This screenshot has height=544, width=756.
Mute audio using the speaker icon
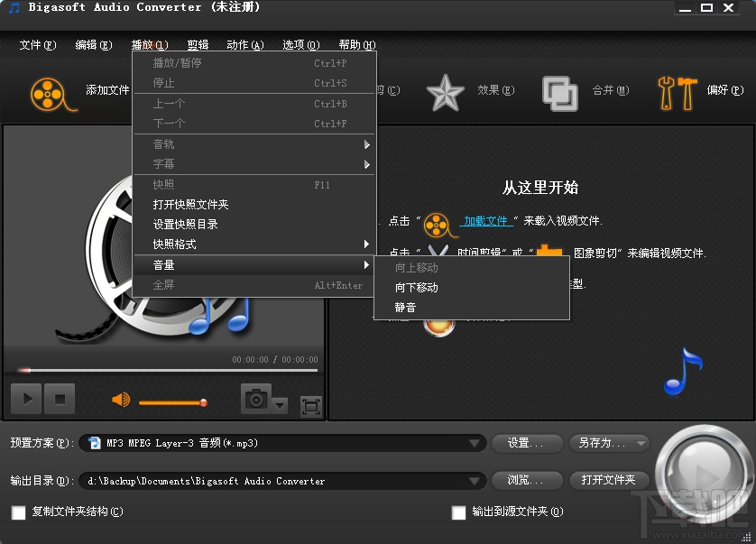click(120, 398)
